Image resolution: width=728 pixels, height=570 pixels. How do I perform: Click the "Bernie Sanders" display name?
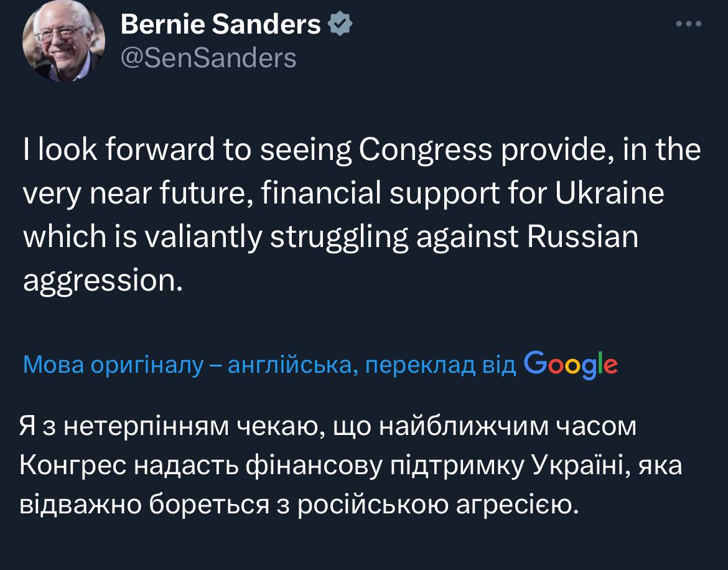tap(220, 25)
